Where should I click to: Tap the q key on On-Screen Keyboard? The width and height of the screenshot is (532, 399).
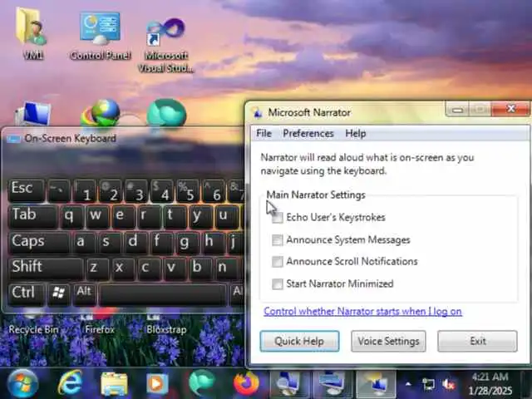pyautogui.click(x=71, y=216)
